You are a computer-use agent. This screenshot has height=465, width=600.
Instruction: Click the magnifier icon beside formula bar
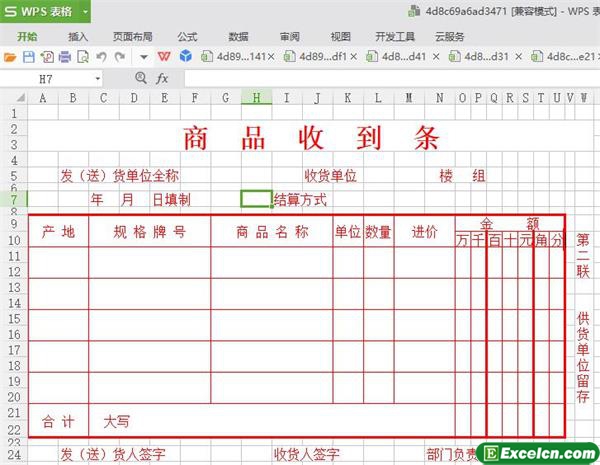[141, 78]
